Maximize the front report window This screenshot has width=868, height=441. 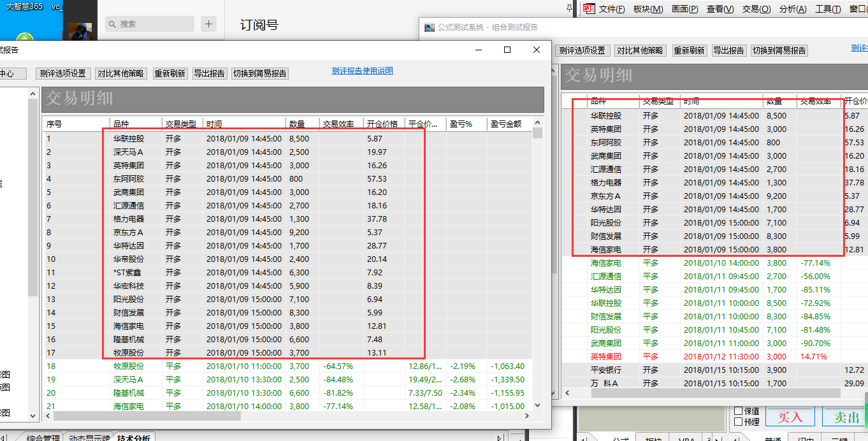click(507, 50)
